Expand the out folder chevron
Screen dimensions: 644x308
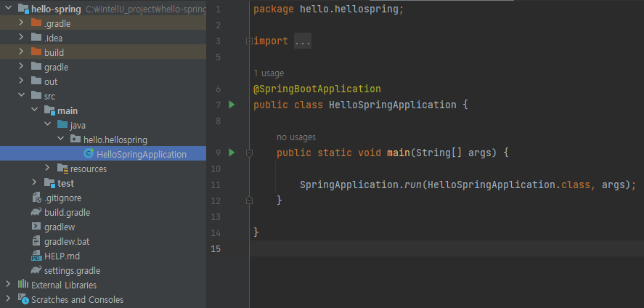coord(21,81)
